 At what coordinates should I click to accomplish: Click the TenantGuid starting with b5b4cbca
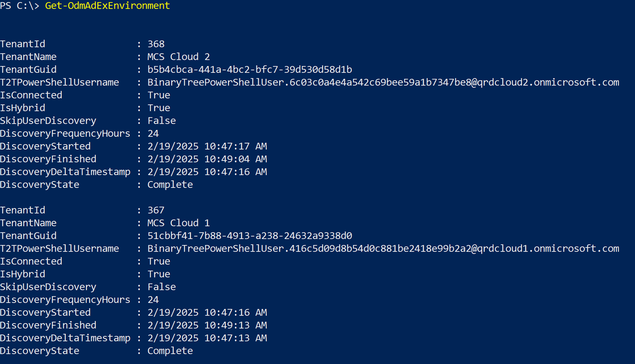coord(249,69)
